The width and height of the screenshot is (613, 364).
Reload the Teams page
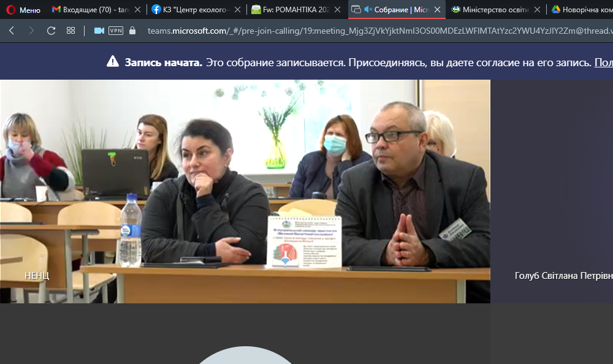[51, 31]
